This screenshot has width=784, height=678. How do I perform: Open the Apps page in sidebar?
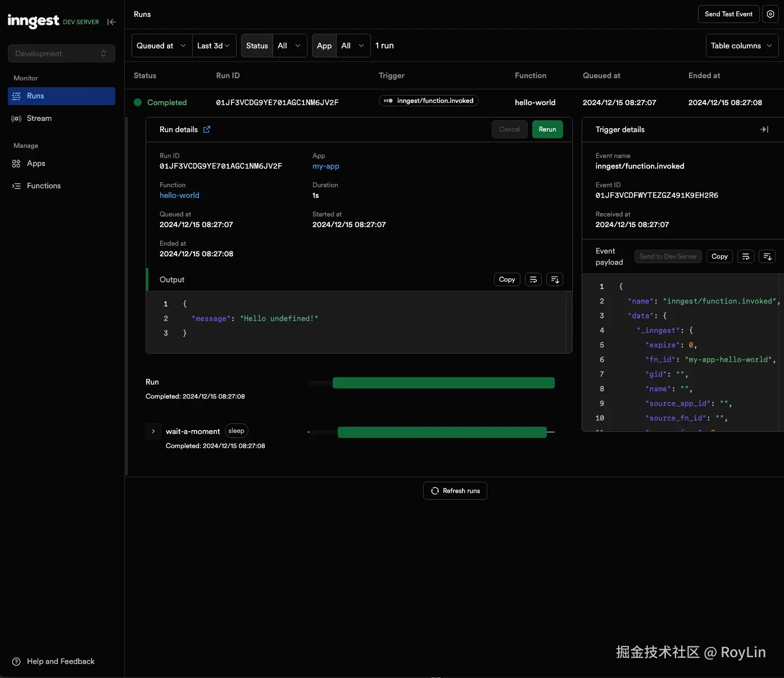[61, 164]
